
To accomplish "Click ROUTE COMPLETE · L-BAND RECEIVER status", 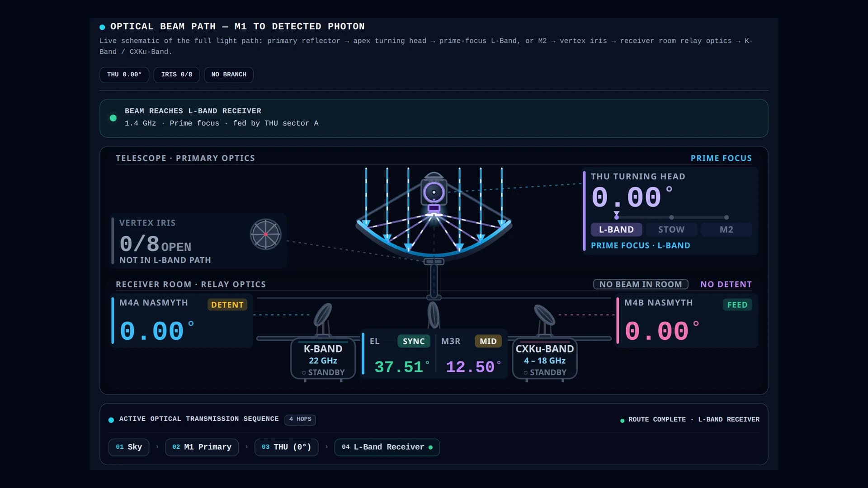I will [690, 420].
